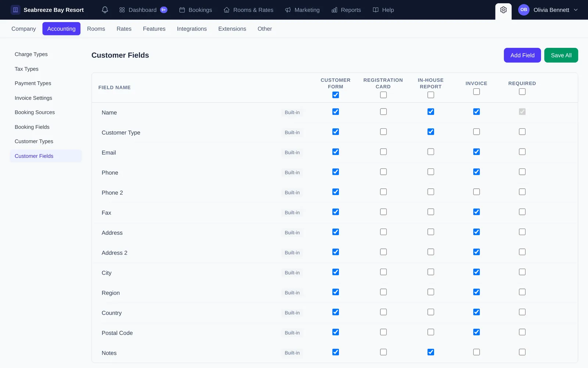Open Booking Fields in sidebar

[46, 127]
